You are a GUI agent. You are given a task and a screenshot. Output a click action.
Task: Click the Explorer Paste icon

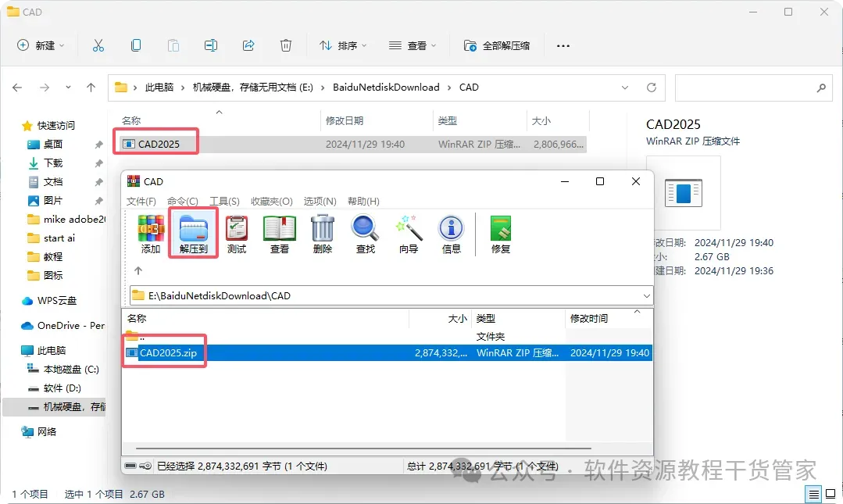tap(173, 46)
